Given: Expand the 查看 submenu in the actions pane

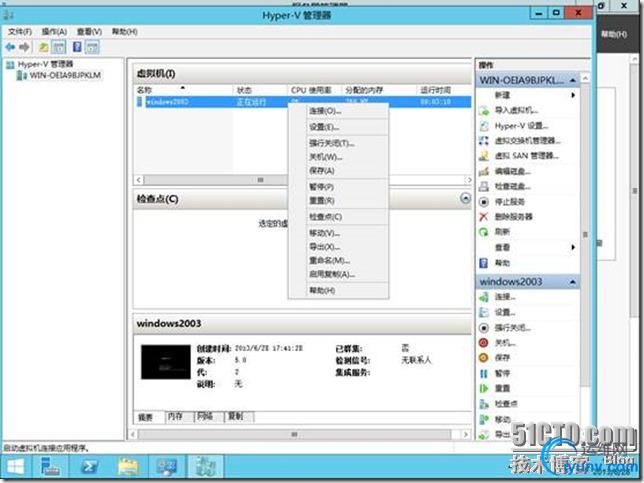Looking at the screenshot, I should pos(573,247).
